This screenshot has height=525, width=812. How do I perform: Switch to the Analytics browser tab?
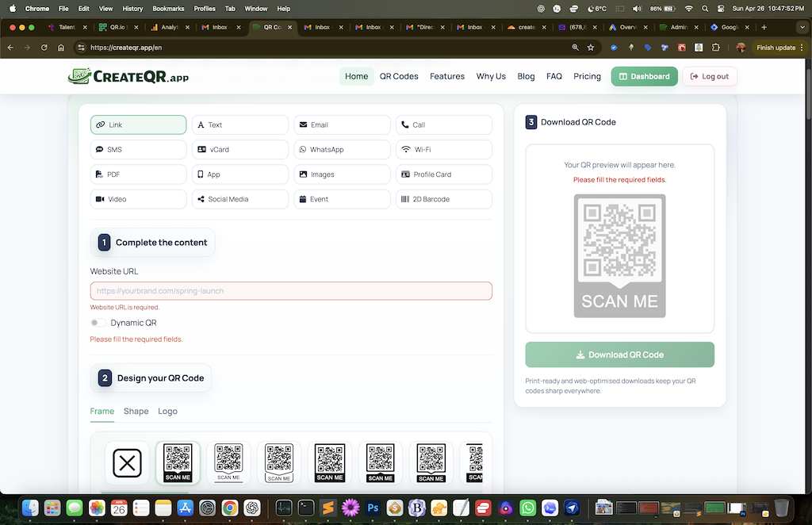[x=170, y=28]
